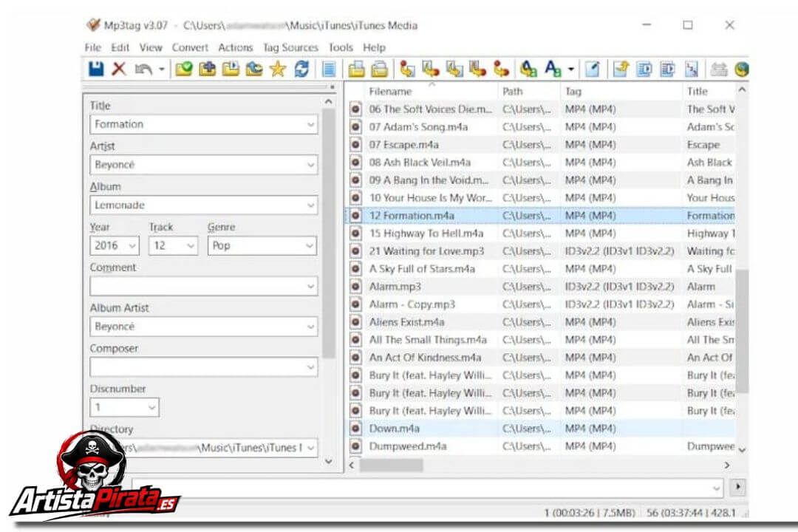Viewport: 798px width, 532px height.
Task: Expand the Actions quick dropdown arrow
Action: point(571,69)
